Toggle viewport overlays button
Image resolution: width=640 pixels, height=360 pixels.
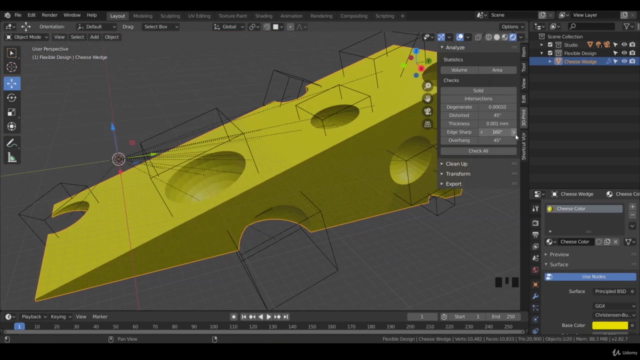[x=460, y=37]
